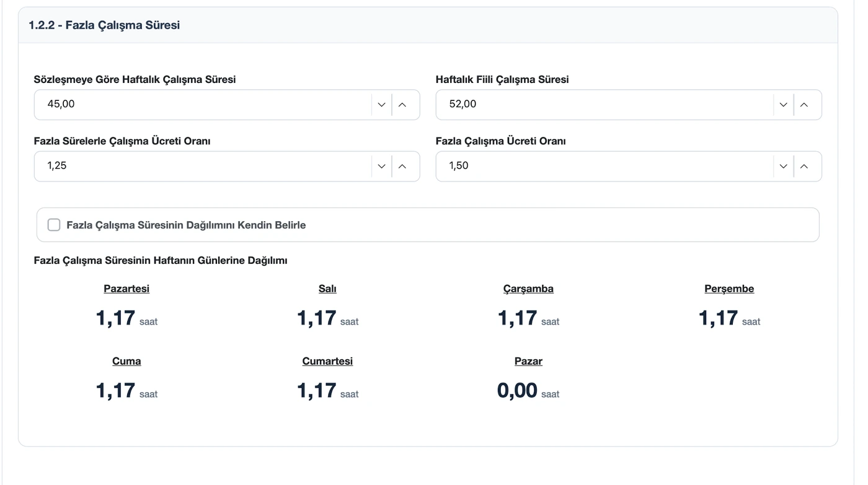Image resolution: width=868 pixels, height=485 pixels.
Task: Click the Cumartesi day label
Action: click(x=327, y=361)
